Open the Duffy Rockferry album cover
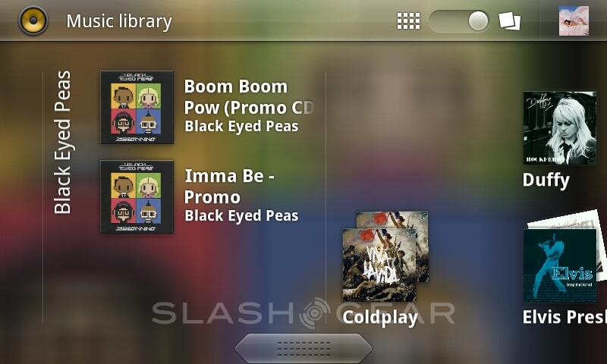The width and height of the screenshot is (607, 364). [x=560, y=127]
